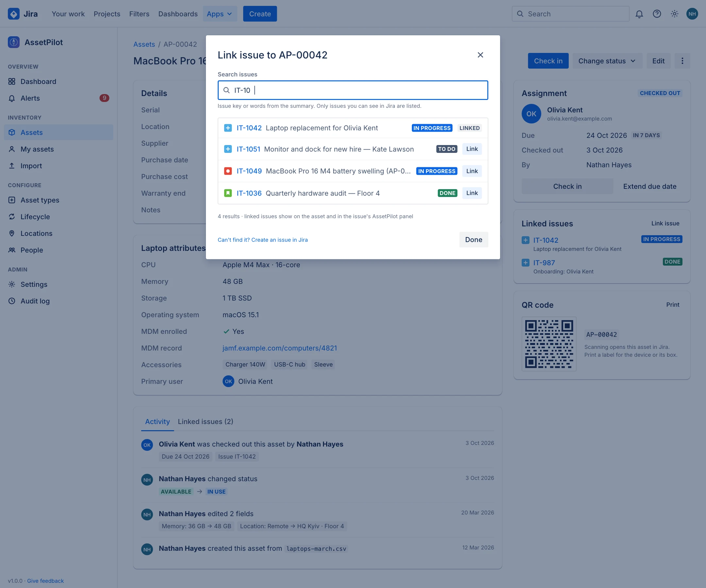Focus the Search issues input field
706x588 pixels.
pos(353,90)
